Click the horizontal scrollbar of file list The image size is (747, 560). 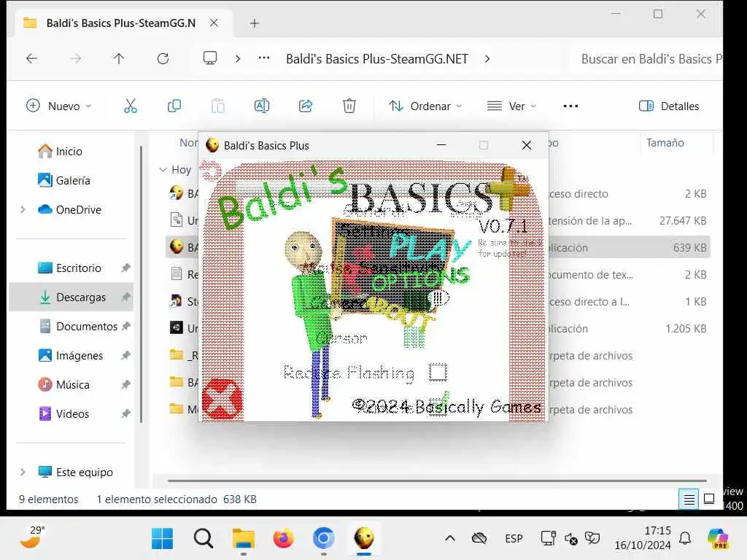pos(437,481)
